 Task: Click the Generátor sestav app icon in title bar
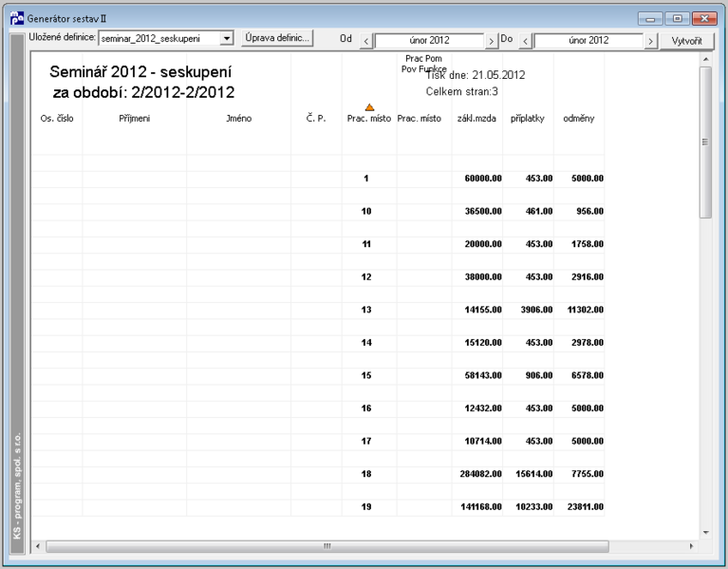pyautogui.click(x=17, y=19)
